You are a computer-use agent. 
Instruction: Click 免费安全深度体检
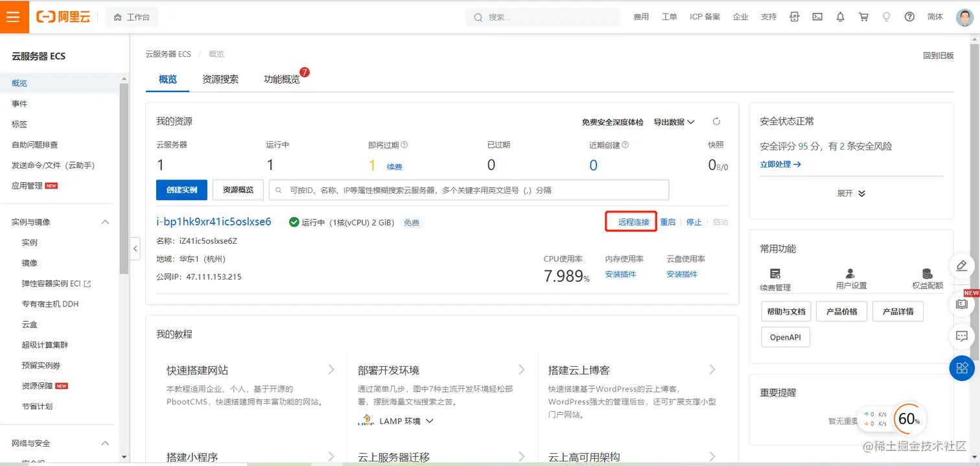click(612, 122)
